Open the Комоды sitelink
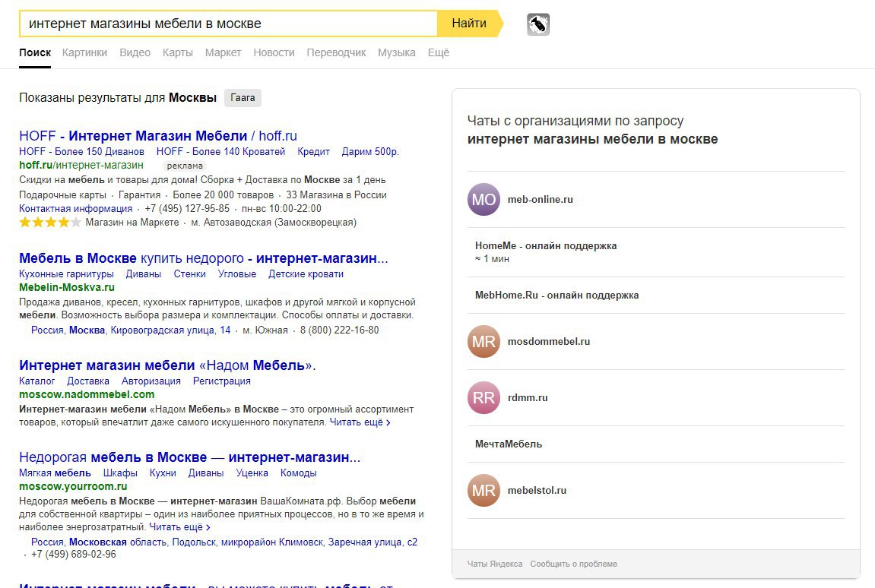This screenshot has width=875, height=588. [x=299, y=473]
